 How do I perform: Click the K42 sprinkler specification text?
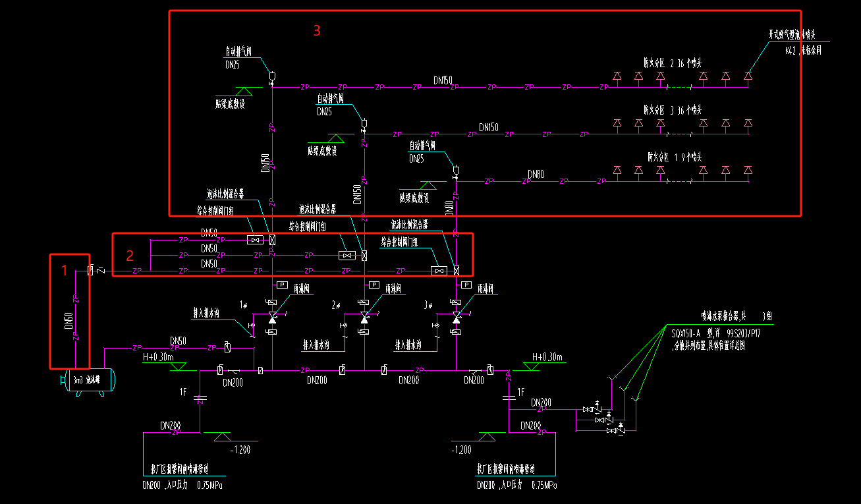(x=803, y=49)
